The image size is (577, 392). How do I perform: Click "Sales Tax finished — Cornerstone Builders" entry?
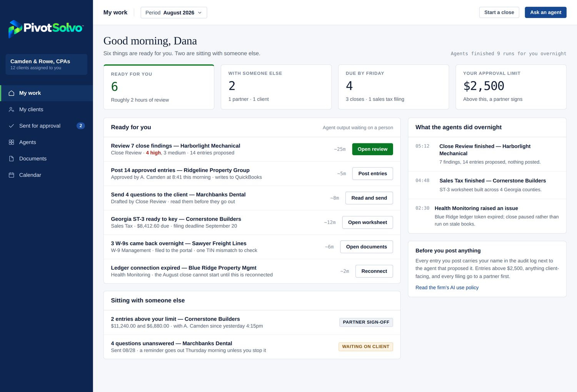(x=487, y=185)
